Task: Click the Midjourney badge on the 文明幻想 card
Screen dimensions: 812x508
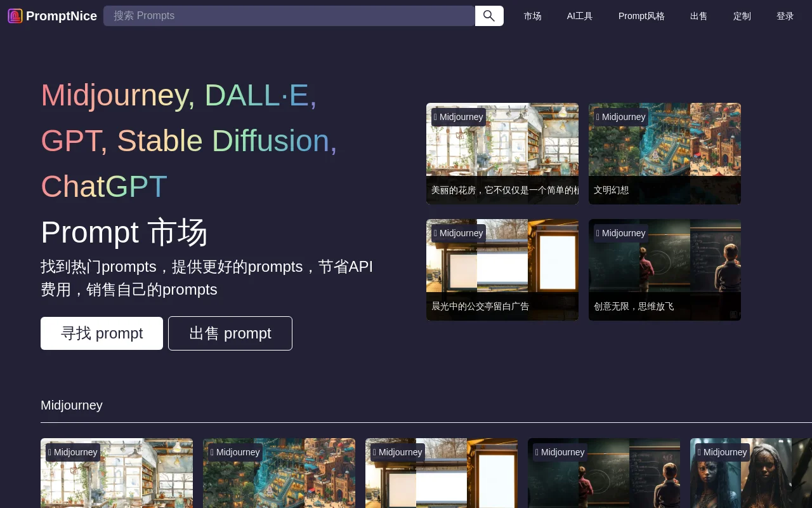Action: 621,117
